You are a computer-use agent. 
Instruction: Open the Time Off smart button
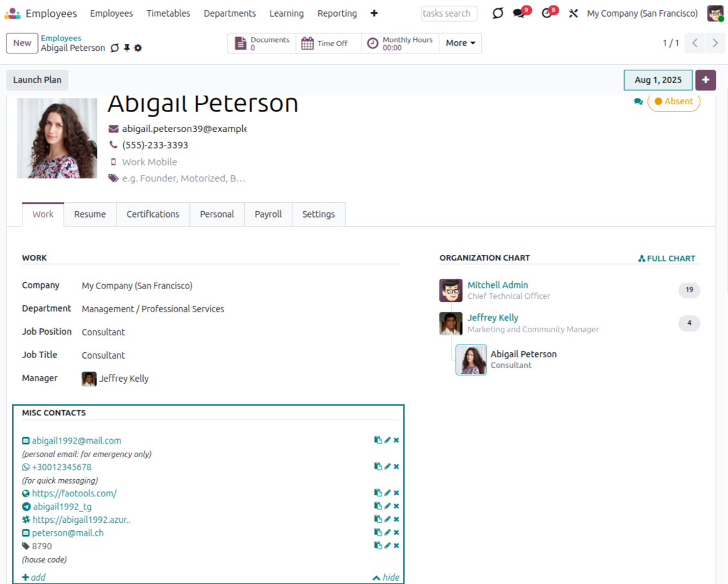(x=325, y=43)
